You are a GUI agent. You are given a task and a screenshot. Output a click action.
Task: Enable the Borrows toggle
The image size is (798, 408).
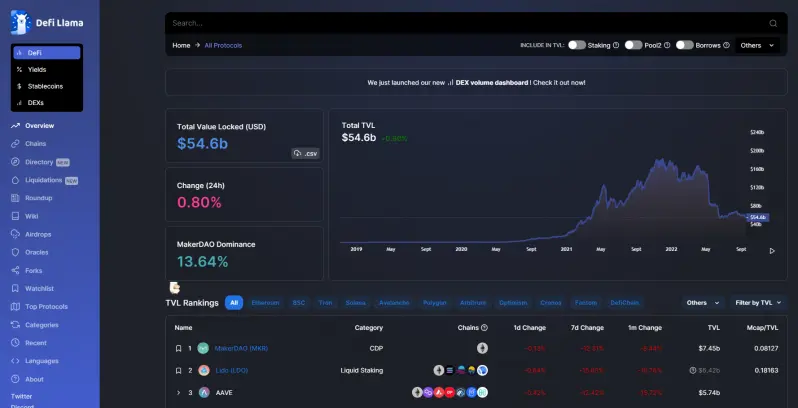point(685,45)
